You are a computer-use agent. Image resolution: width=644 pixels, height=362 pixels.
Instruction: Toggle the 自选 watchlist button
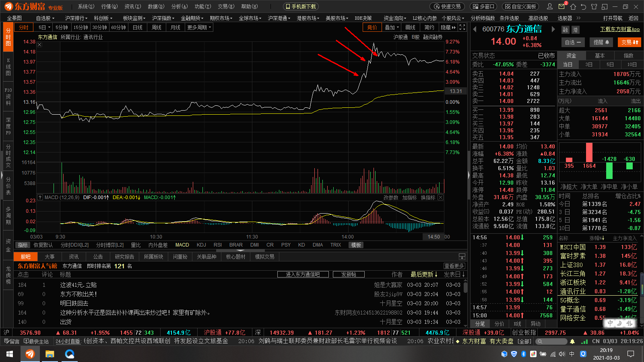click(573, 42)
